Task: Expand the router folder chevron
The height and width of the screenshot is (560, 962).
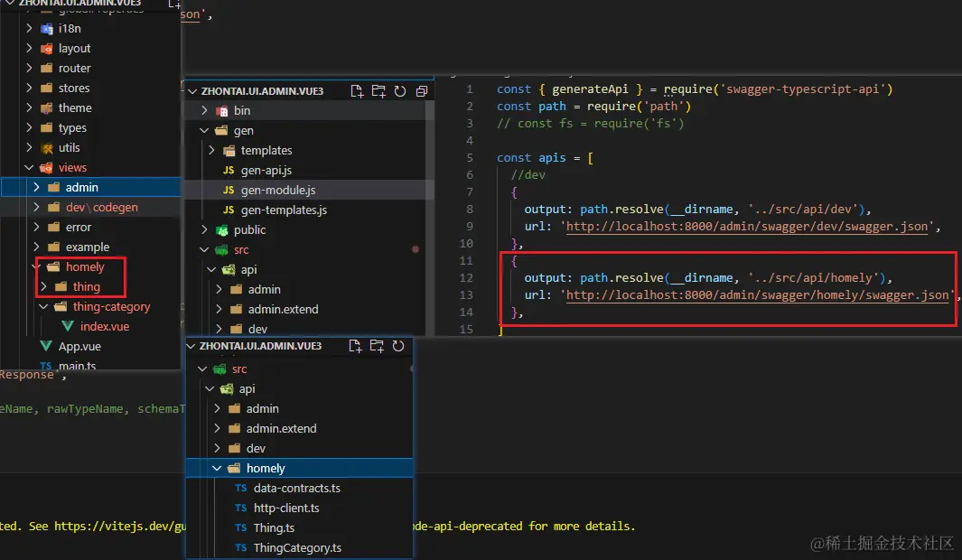Action: click(x=29, y=68)
